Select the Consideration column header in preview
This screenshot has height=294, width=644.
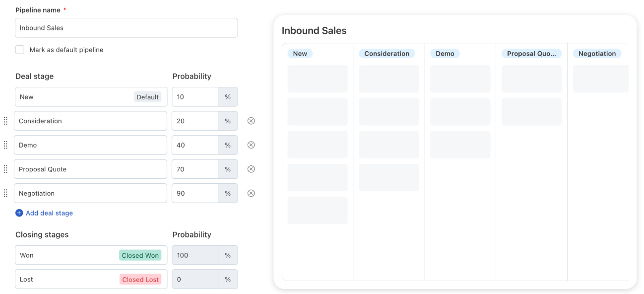387,54
